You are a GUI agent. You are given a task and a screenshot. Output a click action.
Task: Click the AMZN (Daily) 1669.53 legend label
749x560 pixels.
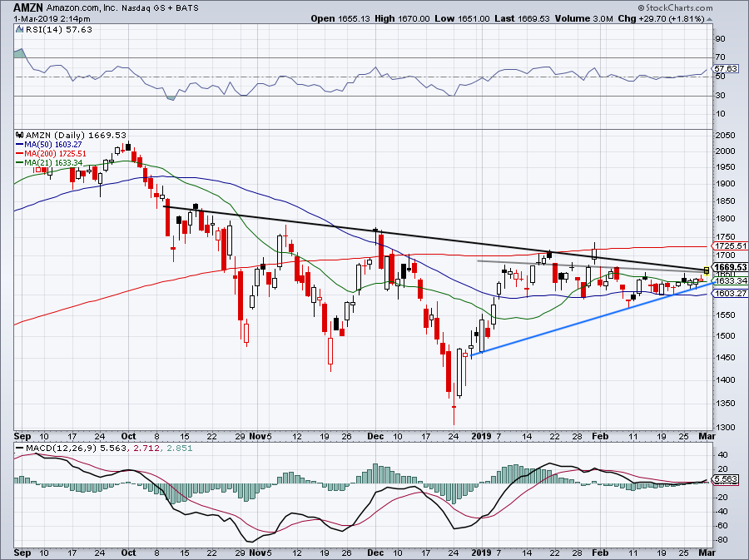tap(76, 135)
